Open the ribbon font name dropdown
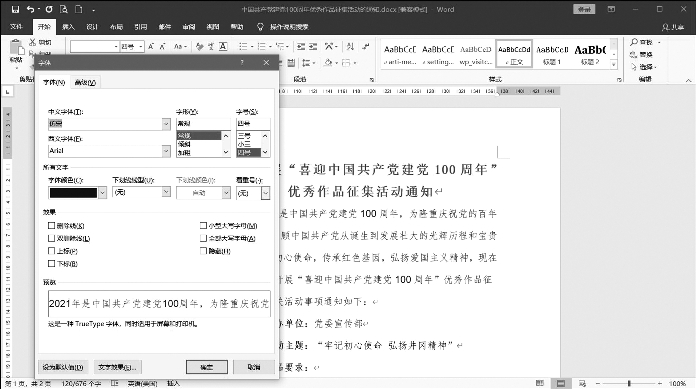Viewport: 696px width, 389px height. pos(116,46)
